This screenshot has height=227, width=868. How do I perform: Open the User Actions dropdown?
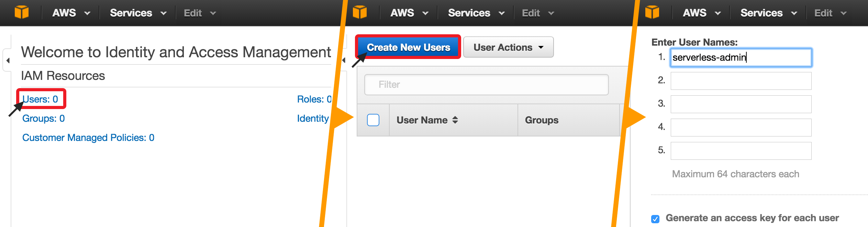pos(508,47)
